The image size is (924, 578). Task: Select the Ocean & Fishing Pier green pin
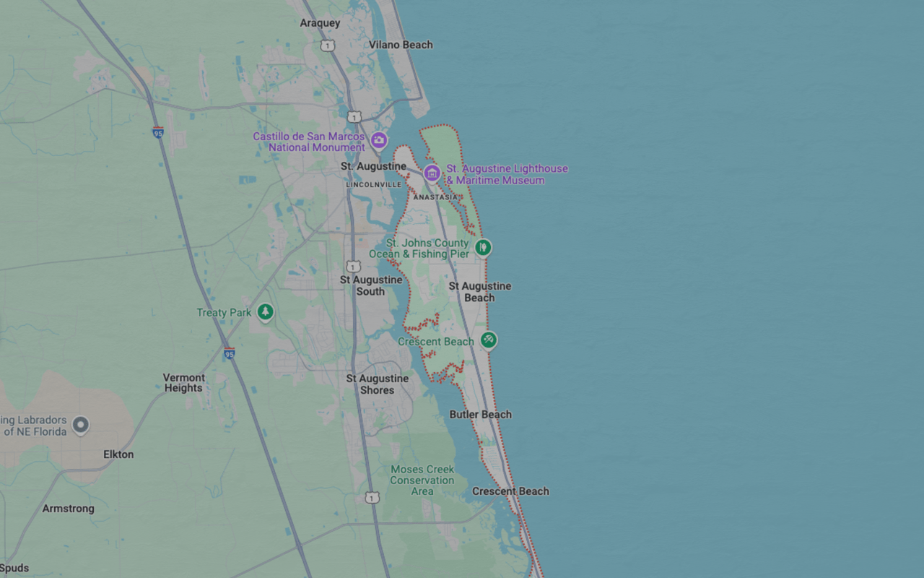coord(483,248)
